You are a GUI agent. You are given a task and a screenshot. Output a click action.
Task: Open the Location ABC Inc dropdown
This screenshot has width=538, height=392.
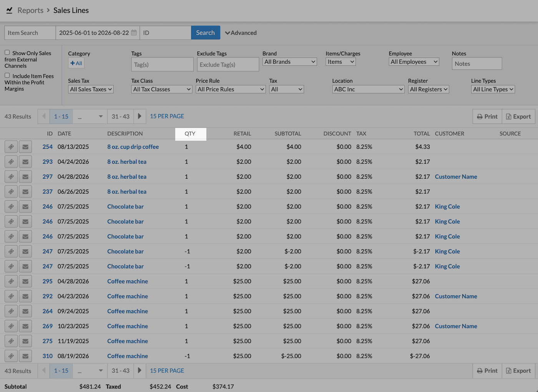369,89
